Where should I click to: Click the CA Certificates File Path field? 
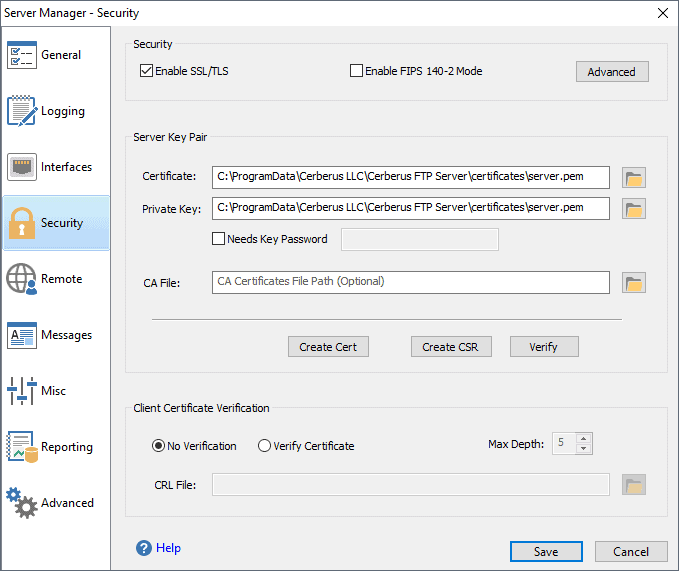[411, 283]
